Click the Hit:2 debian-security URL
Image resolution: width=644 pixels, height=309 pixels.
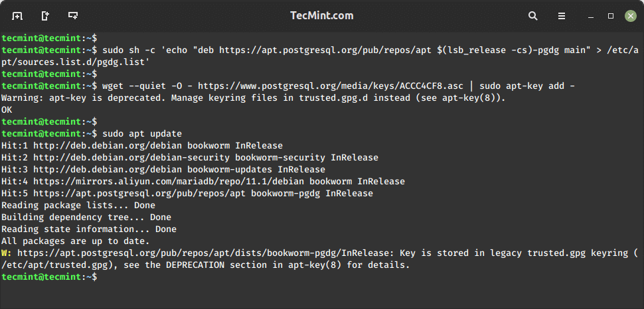[x=129, y=158]
